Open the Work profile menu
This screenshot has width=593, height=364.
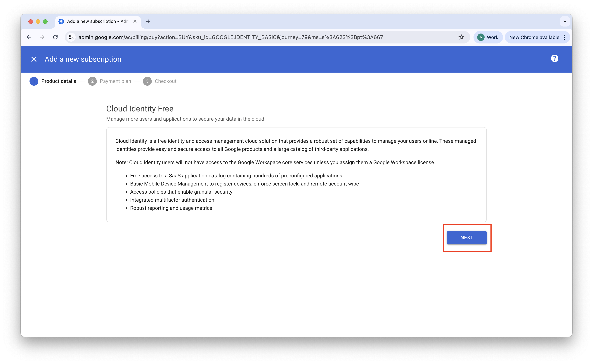tap(488, 37)
